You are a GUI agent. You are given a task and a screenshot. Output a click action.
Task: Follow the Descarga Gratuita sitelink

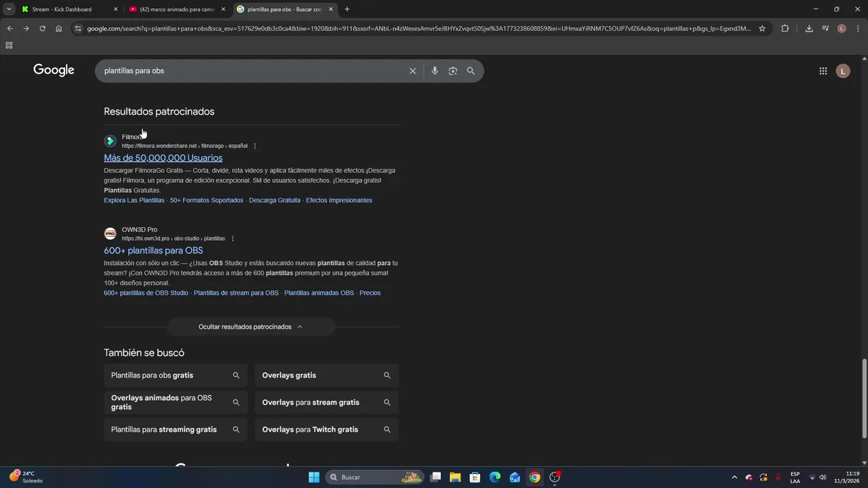(275, 201)
